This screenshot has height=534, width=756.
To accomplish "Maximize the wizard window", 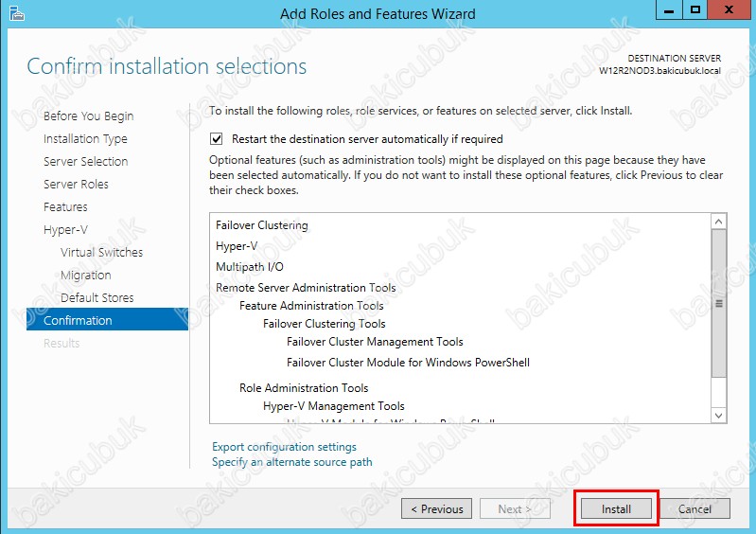I will pos(694,9).
